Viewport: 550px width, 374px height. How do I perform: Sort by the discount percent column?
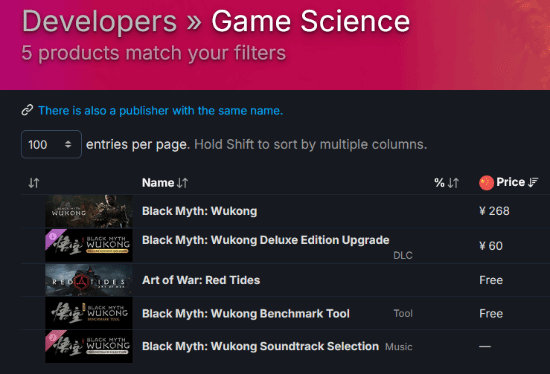pyautogui.click(x=447, y=183)
